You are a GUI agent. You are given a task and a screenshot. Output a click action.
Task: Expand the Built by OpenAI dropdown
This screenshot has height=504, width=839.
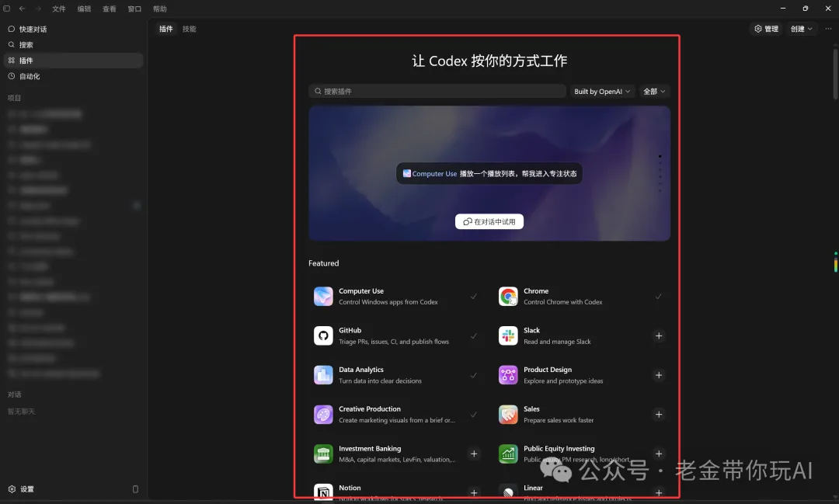point(602,92)
